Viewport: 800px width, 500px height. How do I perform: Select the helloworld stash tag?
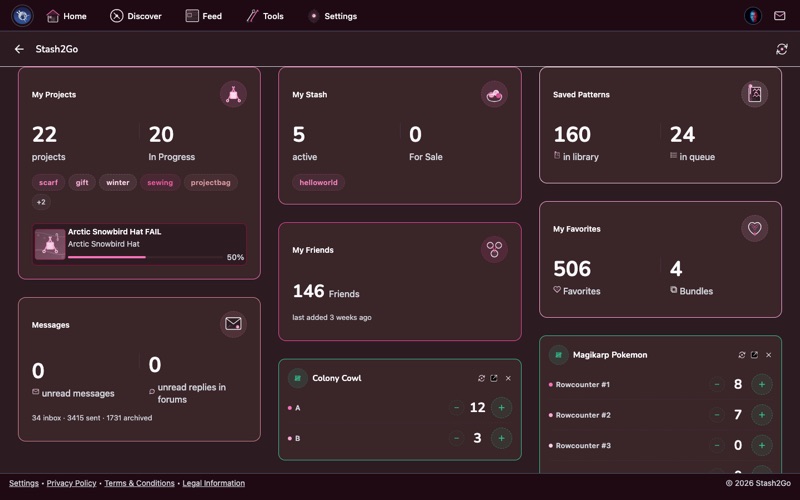click(x=318, y=183)
